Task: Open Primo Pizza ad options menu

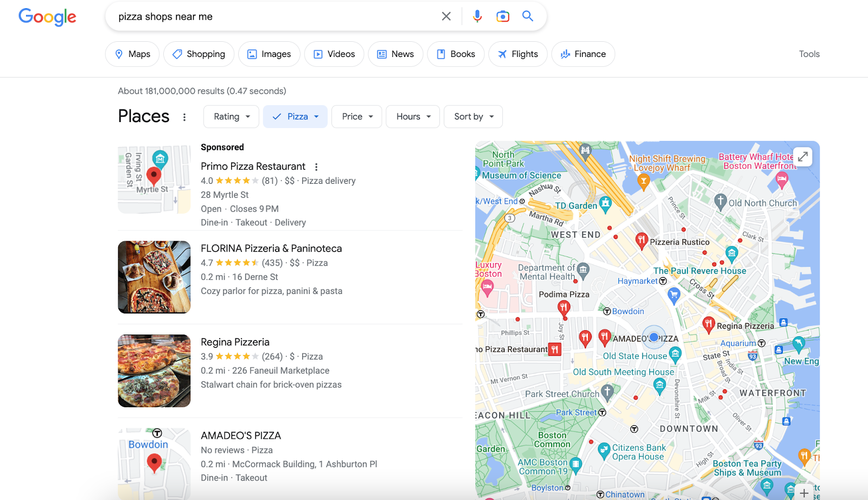Action: point(316,167)
